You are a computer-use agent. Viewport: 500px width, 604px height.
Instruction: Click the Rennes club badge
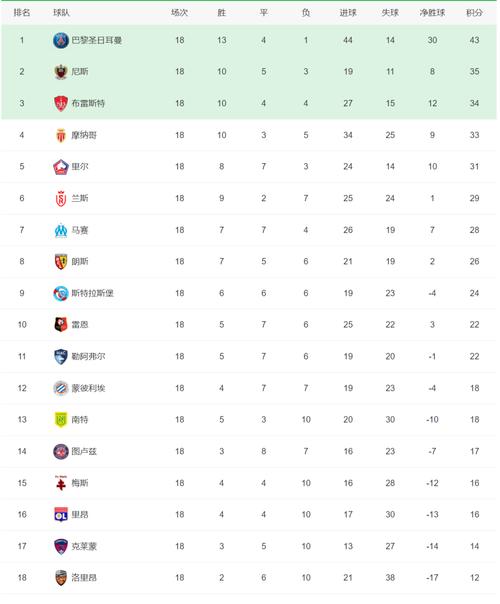tap(60, 325)
